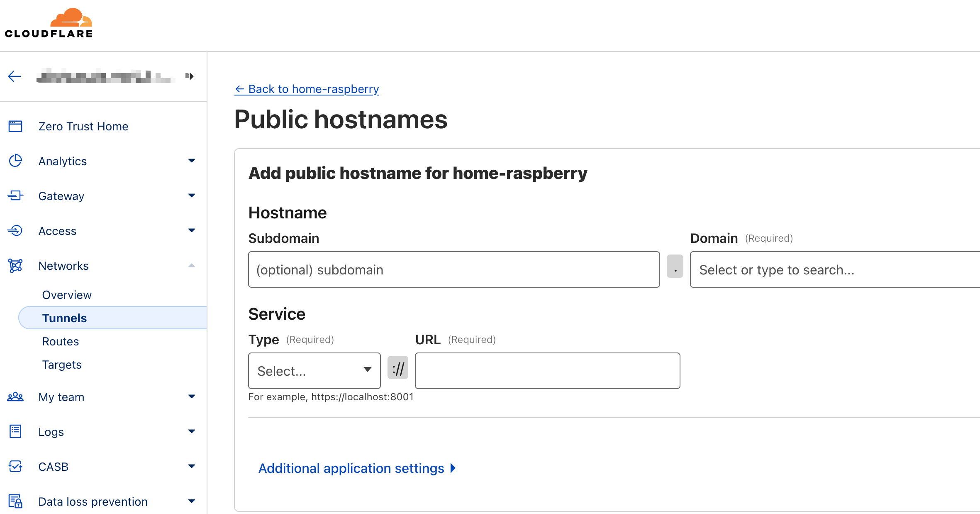The width and height of the screenshot is (980, 514).
Task: Focus the service URL input field
Action: [548, 371]
